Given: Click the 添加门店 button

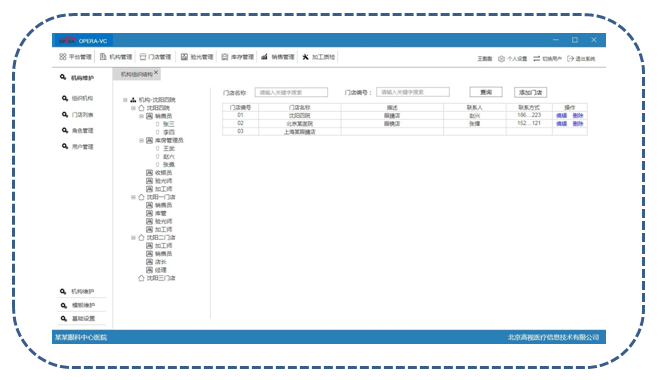Looking at the screenshot, I should (531, 92).
